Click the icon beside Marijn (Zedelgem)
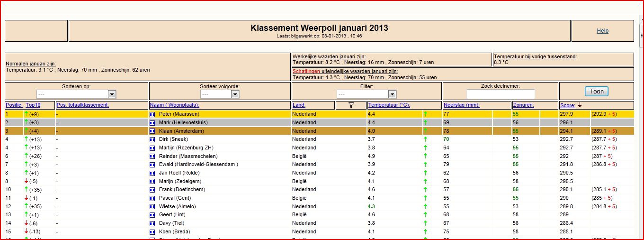 tap(152, 181)
